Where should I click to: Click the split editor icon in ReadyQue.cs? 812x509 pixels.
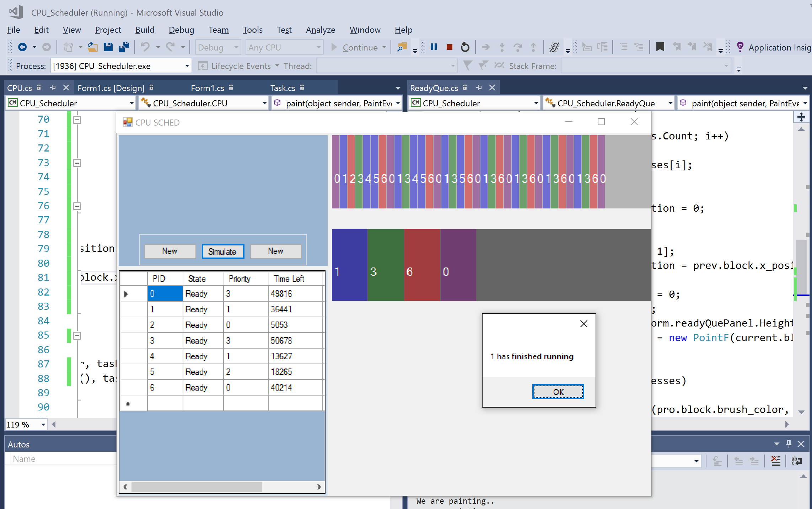[801, 117]
